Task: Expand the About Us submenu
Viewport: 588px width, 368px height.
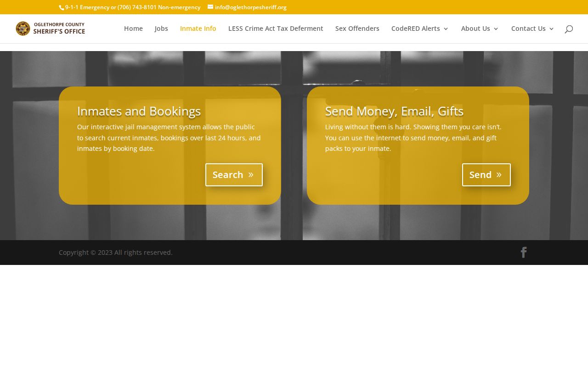Action: pyautogui.click(x=480, y=29)
